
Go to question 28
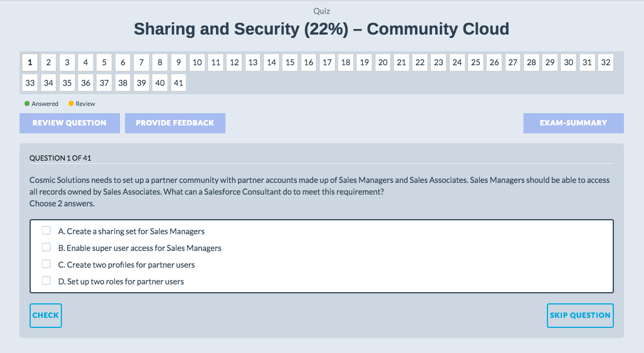click(531, 62)
